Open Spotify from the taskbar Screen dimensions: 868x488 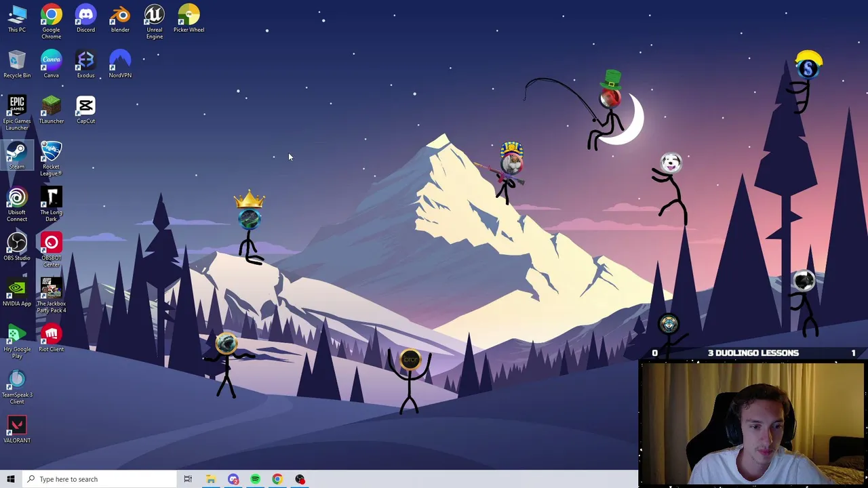pyautogui.click(x=255, y=479)
